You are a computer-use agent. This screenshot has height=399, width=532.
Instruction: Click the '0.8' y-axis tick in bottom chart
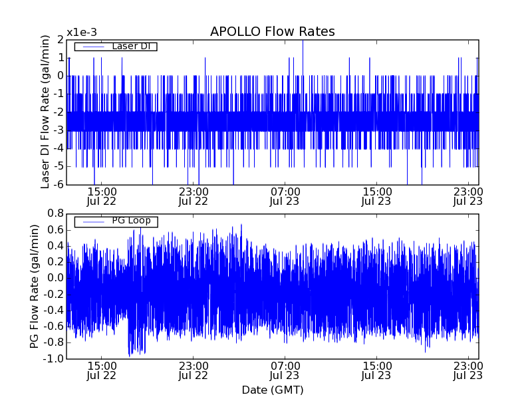[x=56, y=213]
